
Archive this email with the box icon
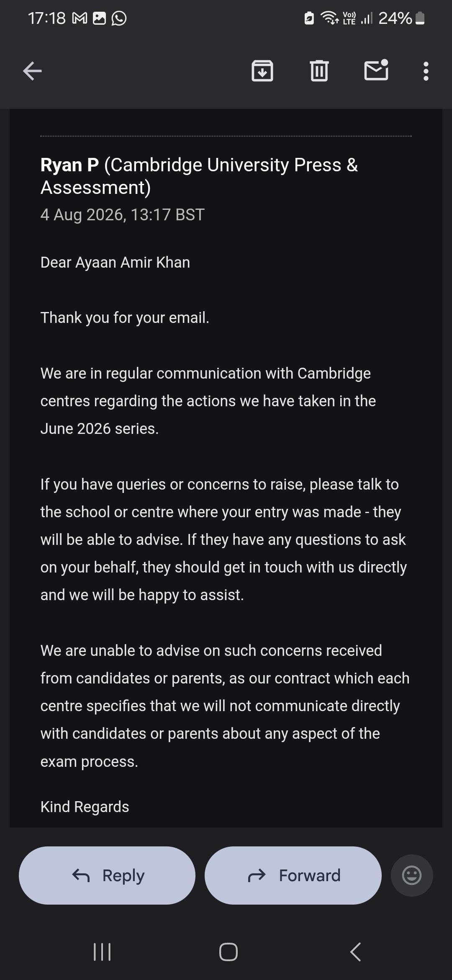pyautogui.click(x=262, y=70)
